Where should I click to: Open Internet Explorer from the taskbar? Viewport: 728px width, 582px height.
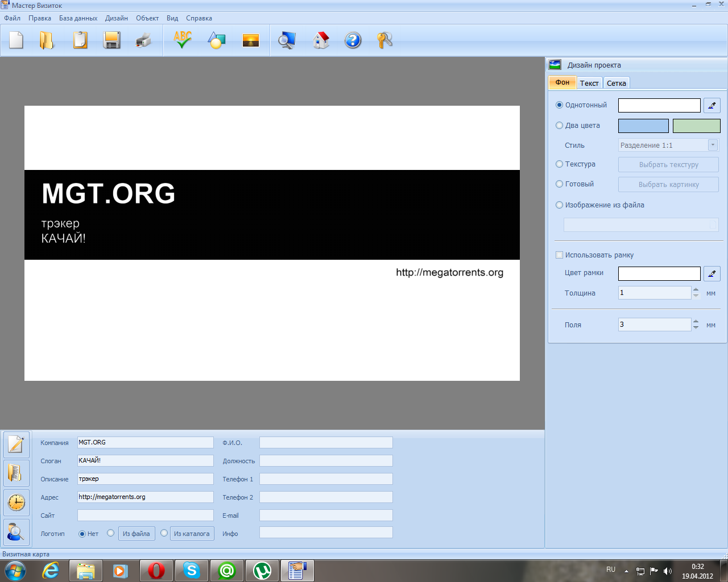(51, 571)
